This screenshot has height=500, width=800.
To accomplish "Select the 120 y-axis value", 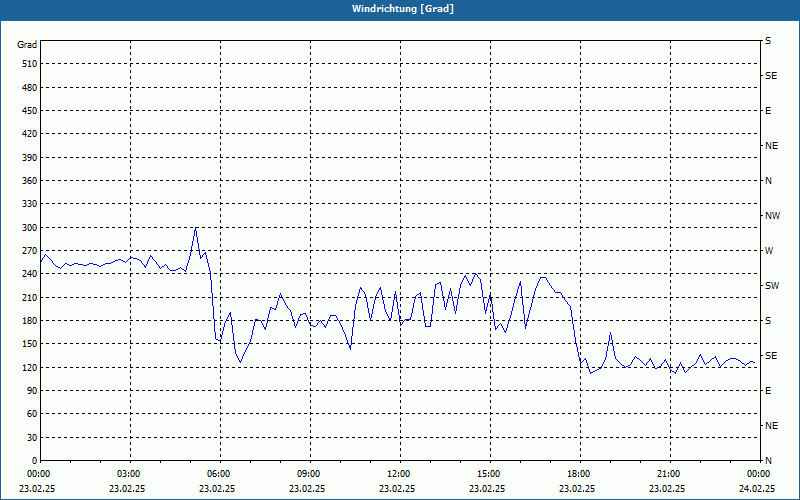I will point(30,367).
